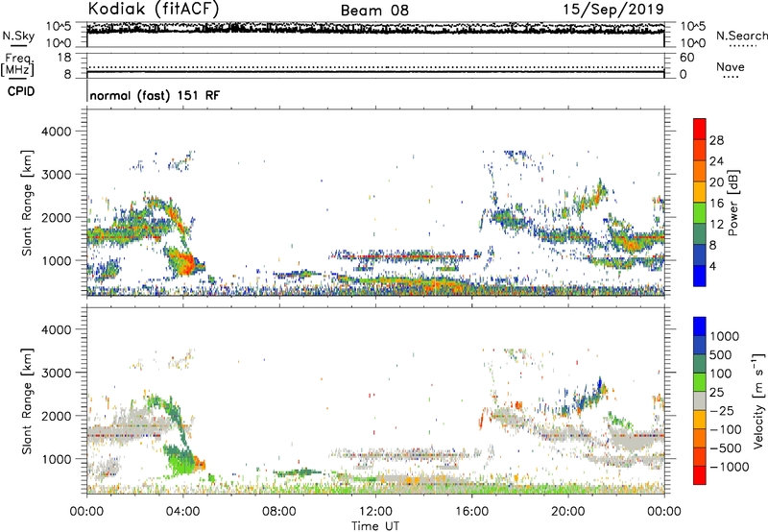Image resolution: width=768 pixels, height=532 pixels.
Task: Click the dotted line sample under 'N.Search'
Action: [743, 45]
